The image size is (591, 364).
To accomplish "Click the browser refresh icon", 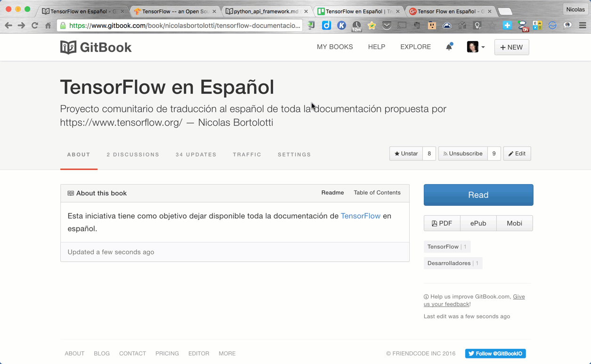I will point(35,25).
